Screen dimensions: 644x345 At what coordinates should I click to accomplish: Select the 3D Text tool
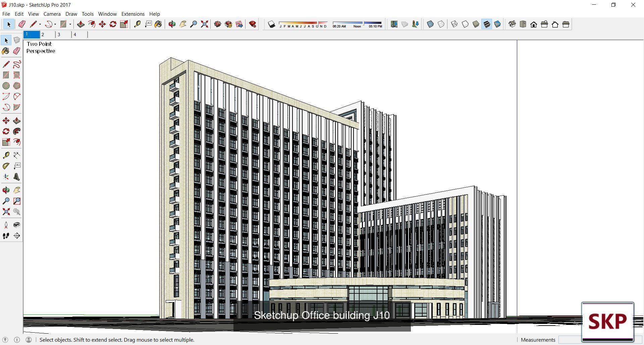[17, 177]
